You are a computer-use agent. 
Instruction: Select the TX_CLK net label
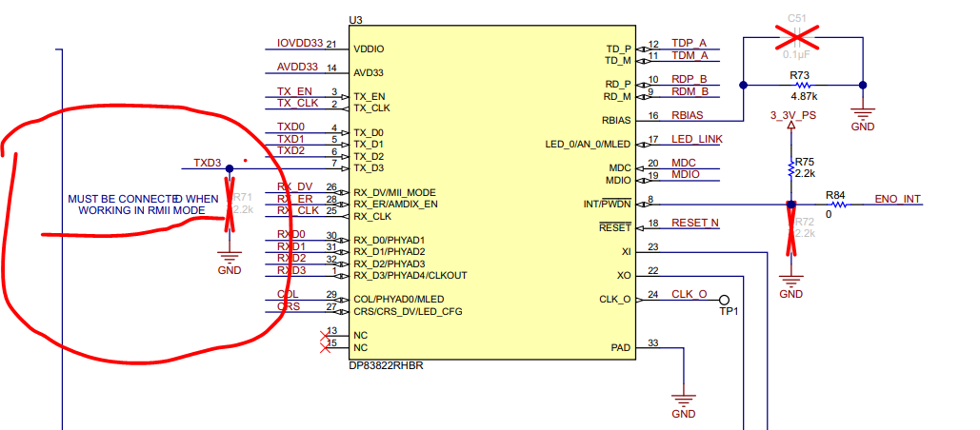click(297, 103)
